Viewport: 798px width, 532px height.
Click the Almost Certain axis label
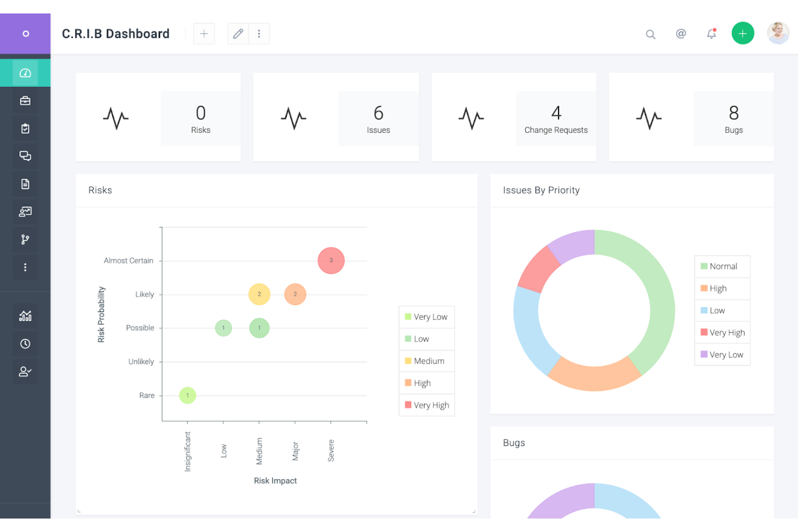(128, 260)
